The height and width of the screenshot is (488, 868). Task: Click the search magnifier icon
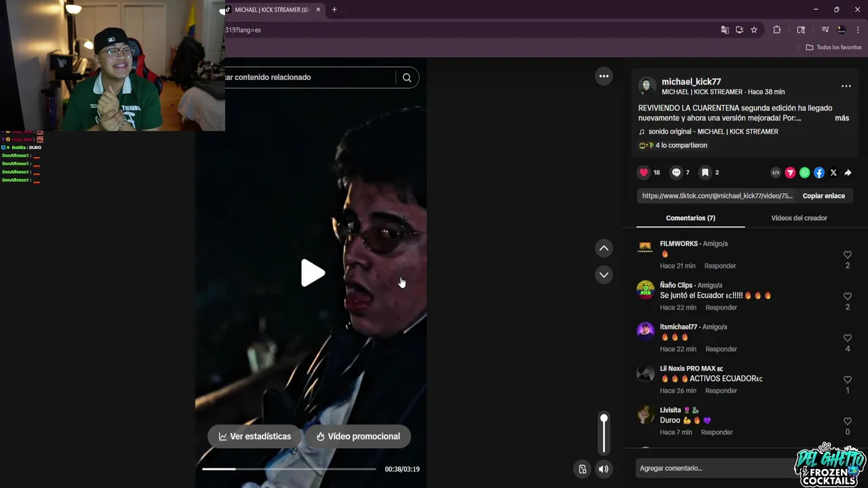pyautogui.click(x=407, y=77)
